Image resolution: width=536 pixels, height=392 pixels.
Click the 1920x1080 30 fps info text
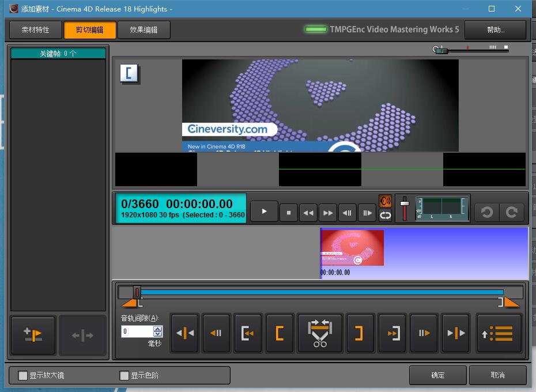150,215
